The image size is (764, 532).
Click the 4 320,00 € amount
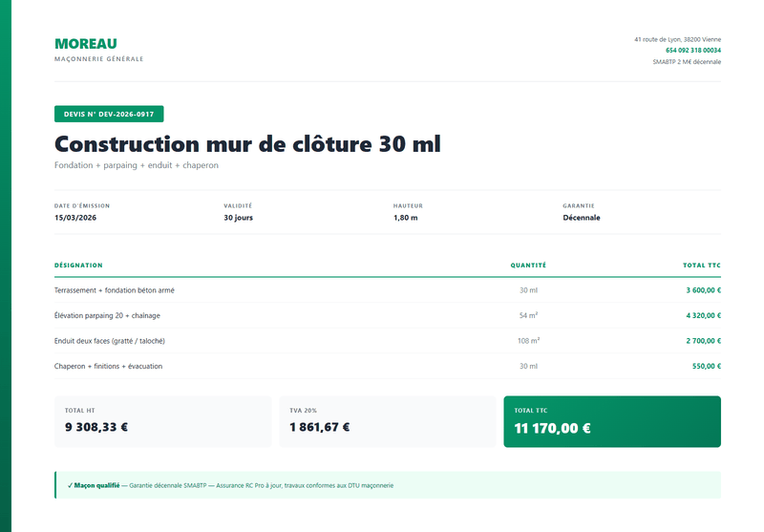coord(704,316)
